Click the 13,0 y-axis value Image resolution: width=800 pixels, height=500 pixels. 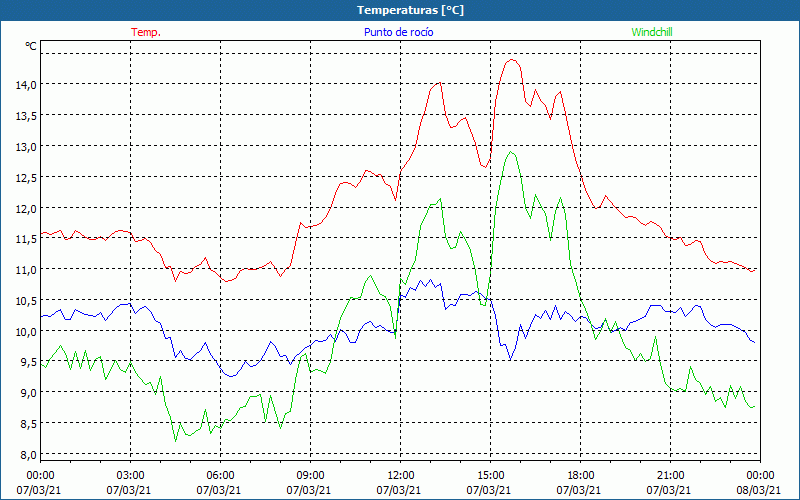[26, 146]
